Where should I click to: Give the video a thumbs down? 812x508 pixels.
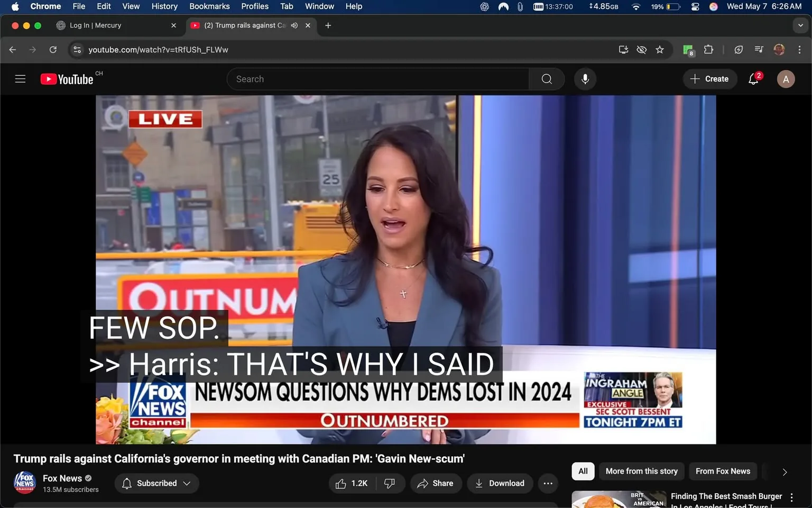click(390, 483)
